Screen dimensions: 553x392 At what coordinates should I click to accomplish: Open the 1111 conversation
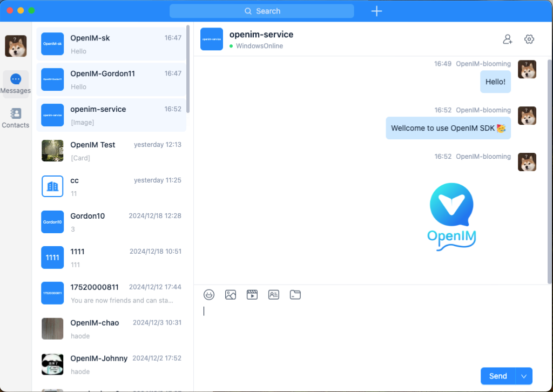(x=111, y=258)
